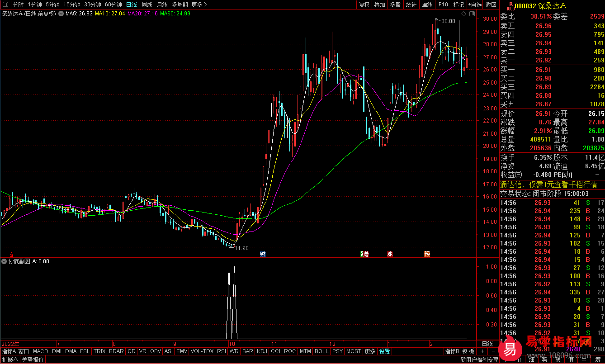Open the 多周期 multi-period view

[x=180, y=5]
